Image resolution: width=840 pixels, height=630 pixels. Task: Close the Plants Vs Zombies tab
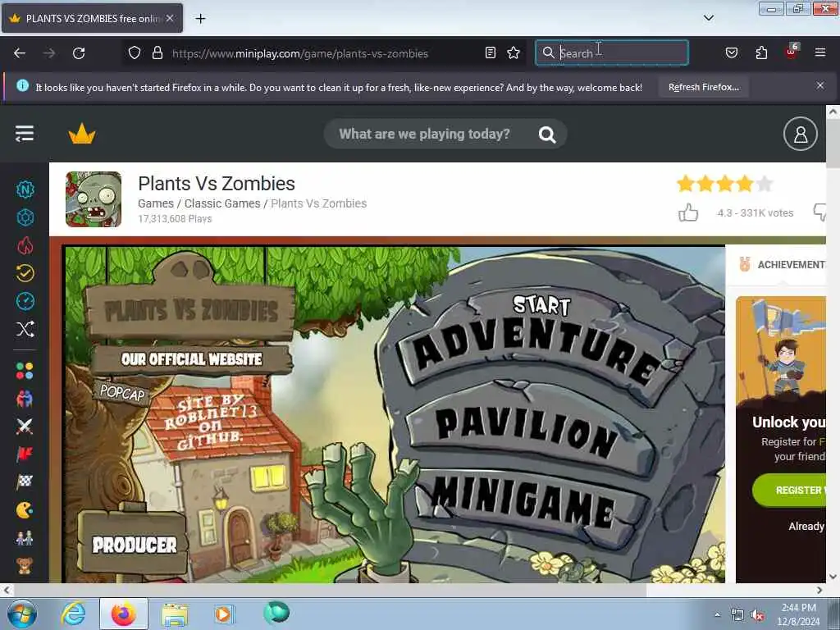[170, 18]
